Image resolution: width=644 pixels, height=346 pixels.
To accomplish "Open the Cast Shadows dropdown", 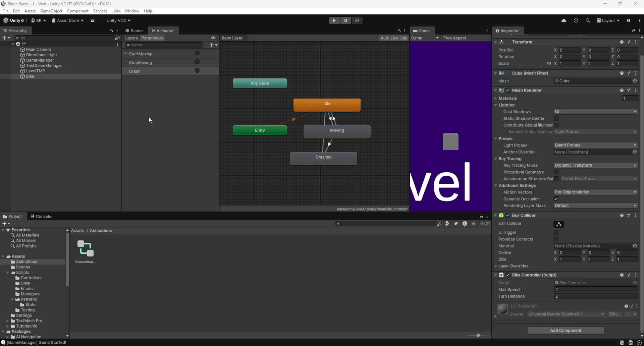I will click(595, 112).
